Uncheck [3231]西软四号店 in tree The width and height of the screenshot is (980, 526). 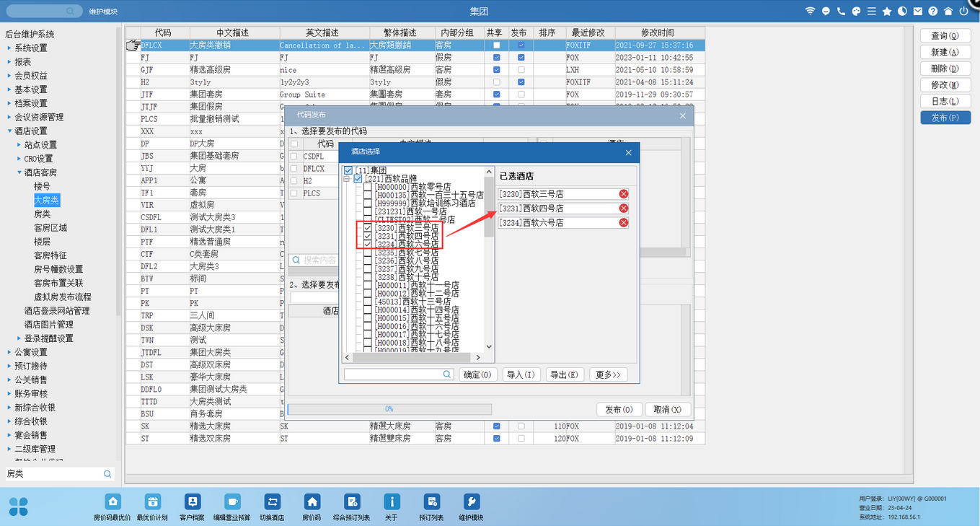tap(368, 237)
